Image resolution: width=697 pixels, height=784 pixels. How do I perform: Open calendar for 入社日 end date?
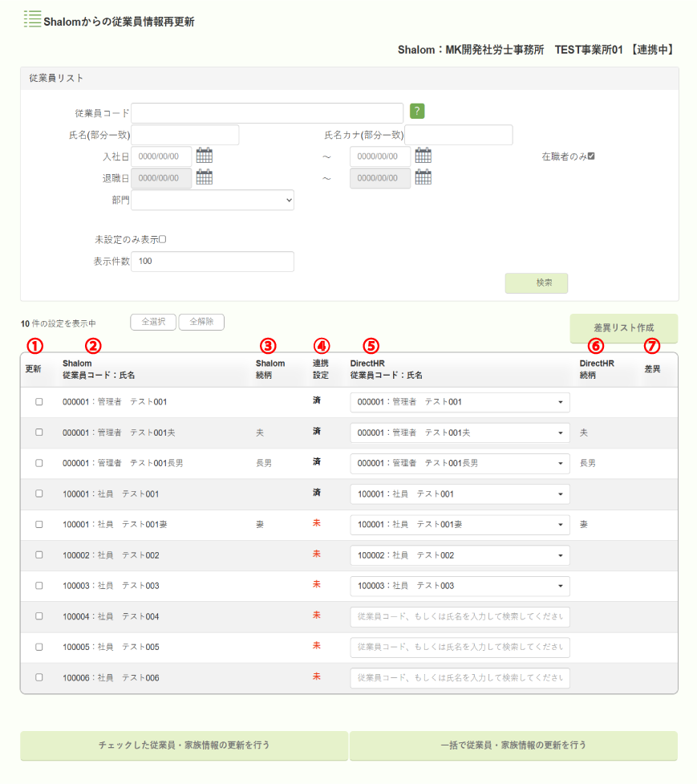point(423,156)
